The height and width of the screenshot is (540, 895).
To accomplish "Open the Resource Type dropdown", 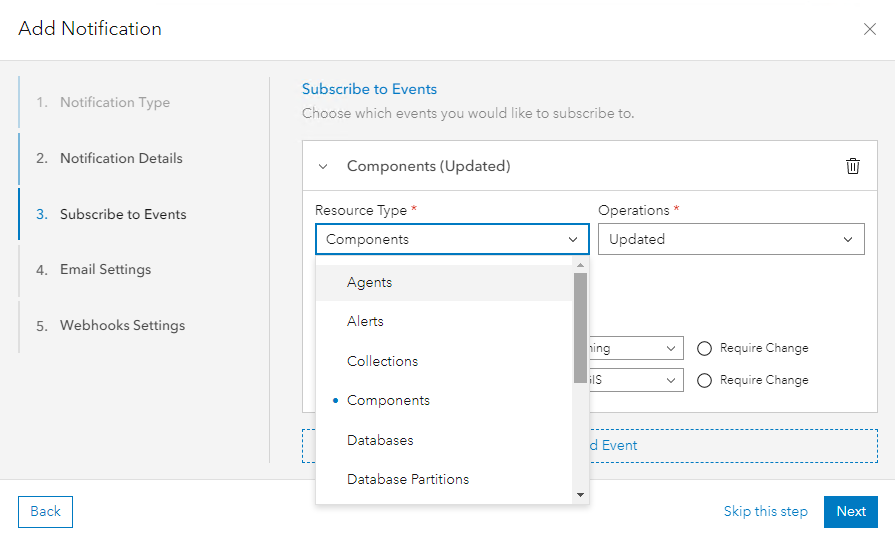I will [x=452, y=239].
